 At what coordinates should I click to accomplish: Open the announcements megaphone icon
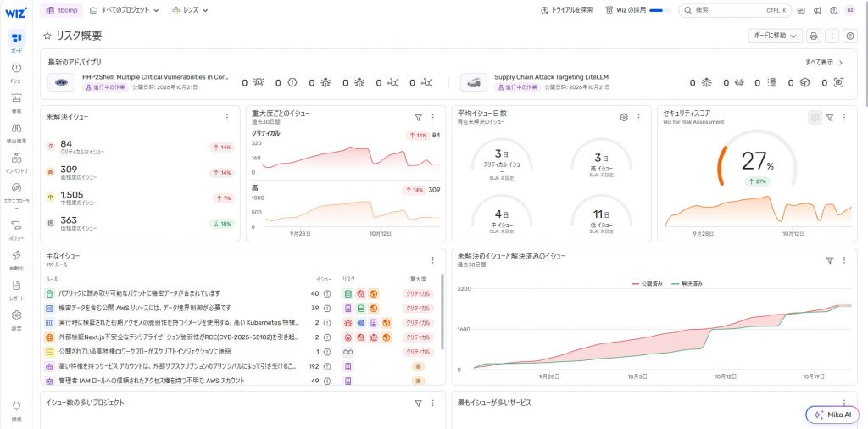tap(817, 10)
